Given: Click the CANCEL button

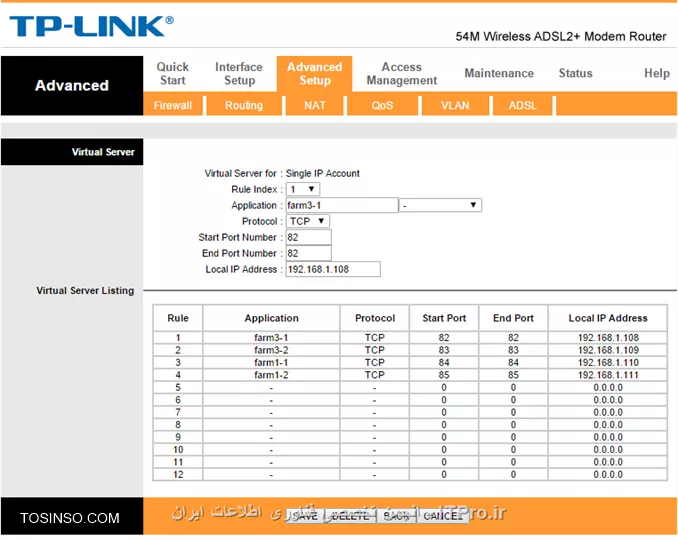Looking at the screenshot, I should coord(442,516).
